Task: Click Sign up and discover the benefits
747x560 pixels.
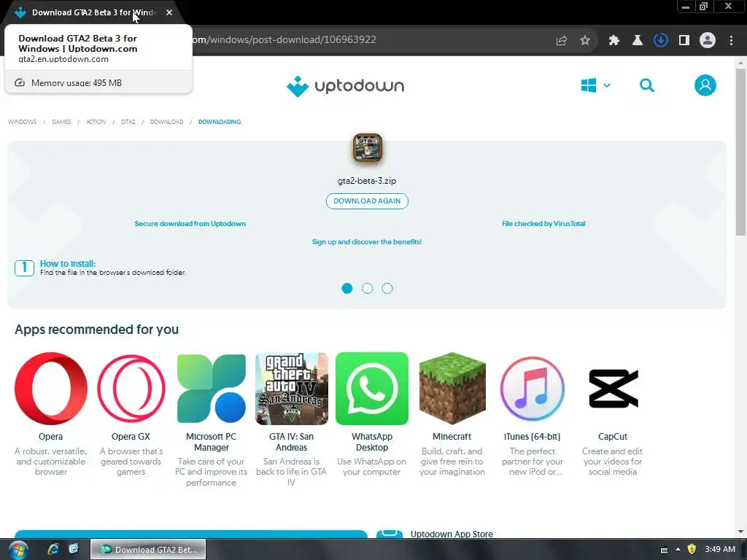Action: (x=367, y=242)
